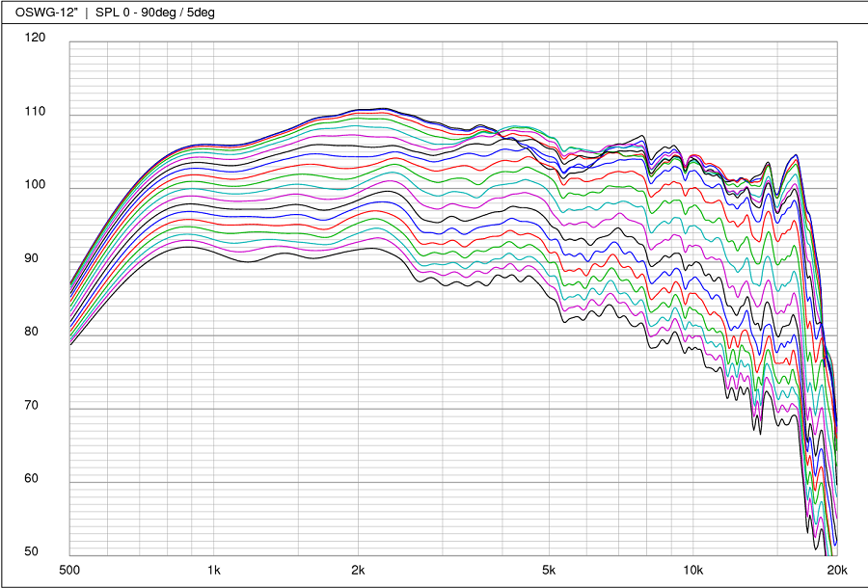Click the 120 label on the vertical axis
Screen dimensions: 868x588
35,38
